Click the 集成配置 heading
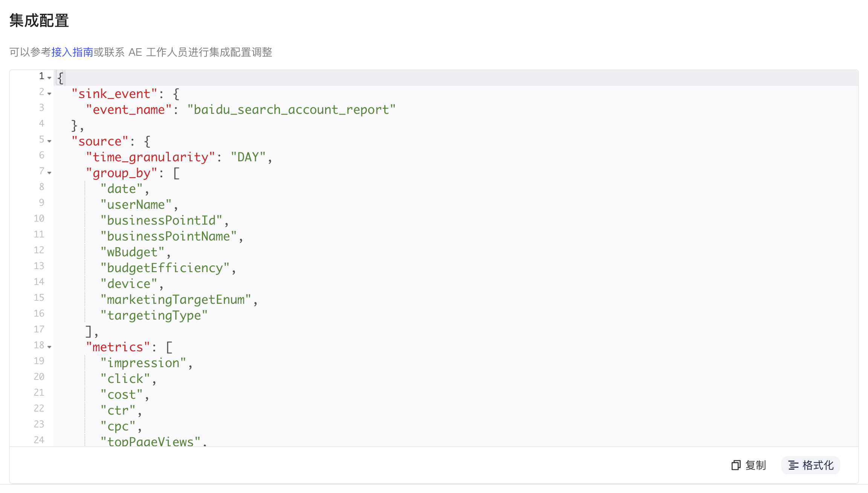The width and height of the screenshot is (868, 493). (x=39, y=20)
